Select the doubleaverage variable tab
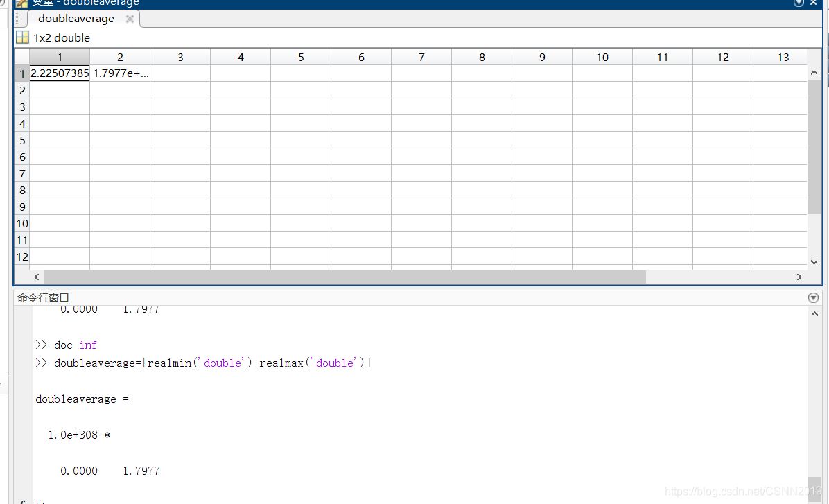The image size is (829, 504). pos(76,19)
